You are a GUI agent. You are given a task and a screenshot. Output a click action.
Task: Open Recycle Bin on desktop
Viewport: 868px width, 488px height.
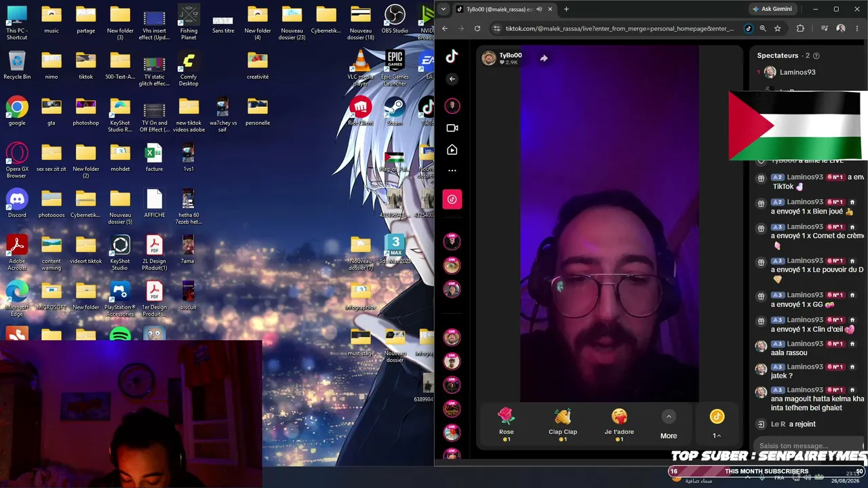[17, 65]
